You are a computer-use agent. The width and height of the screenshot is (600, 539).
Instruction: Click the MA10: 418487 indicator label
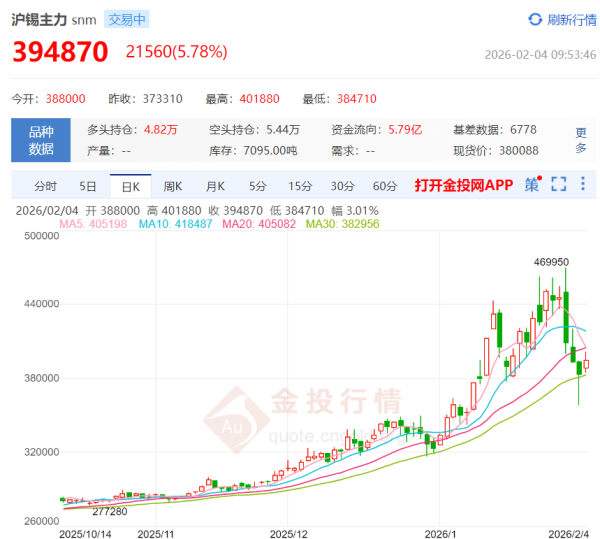[x=175, y=224]
